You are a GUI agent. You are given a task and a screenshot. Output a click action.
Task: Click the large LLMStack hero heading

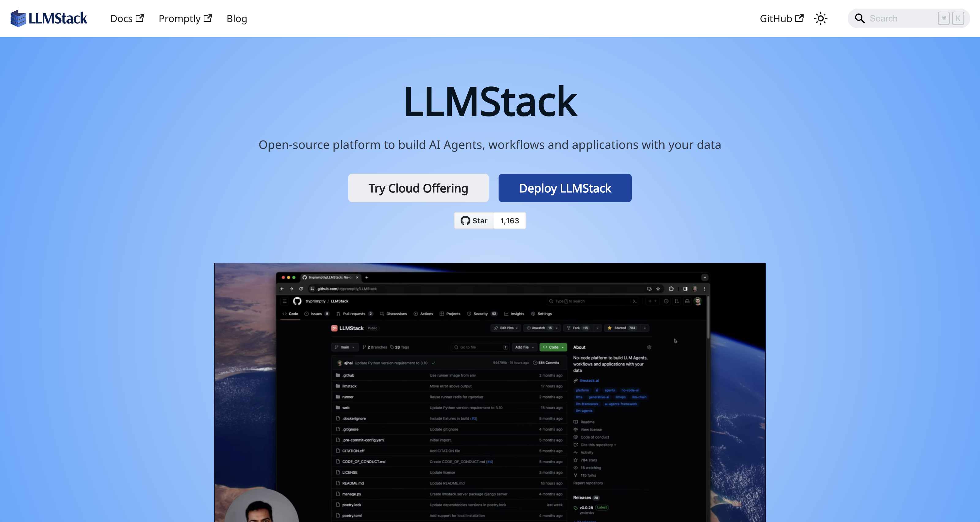tap(490, 102)
